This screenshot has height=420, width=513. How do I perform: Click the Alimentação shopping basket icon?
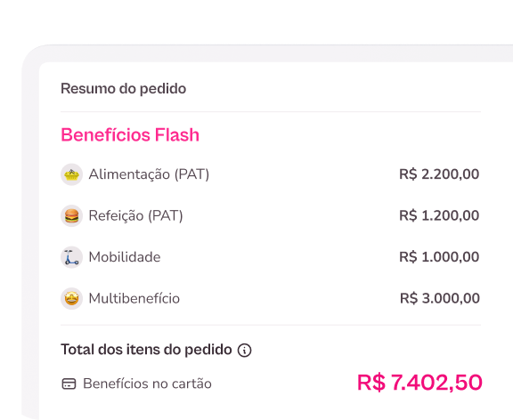(x=71, y=174)
